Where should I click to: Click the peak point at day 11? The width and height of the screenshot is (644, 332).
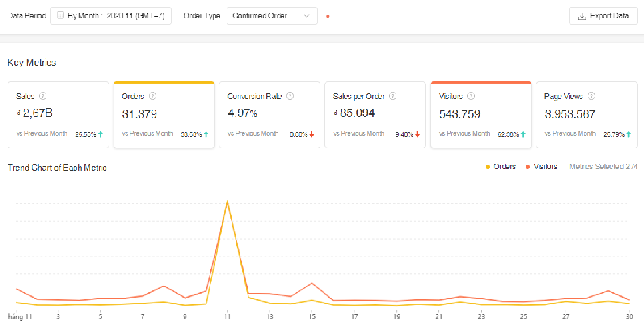click(x=227, y=201)
